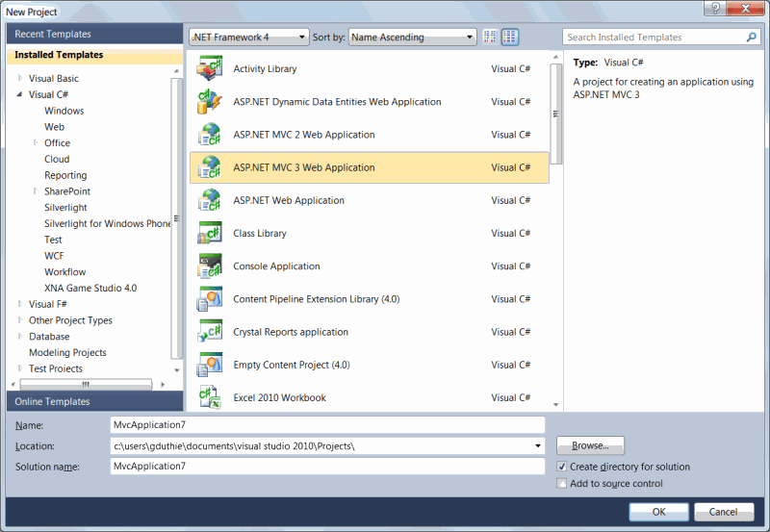Select the Test category under Visual C#
Viewport: 770px width, 532px height.
53,240
